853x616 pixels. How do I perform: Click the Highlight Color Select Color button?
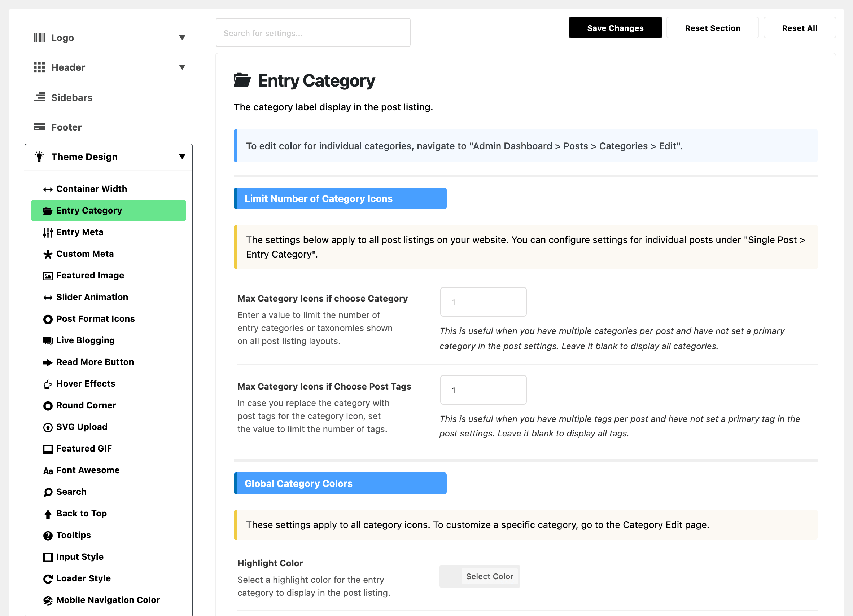coord(490,576)
